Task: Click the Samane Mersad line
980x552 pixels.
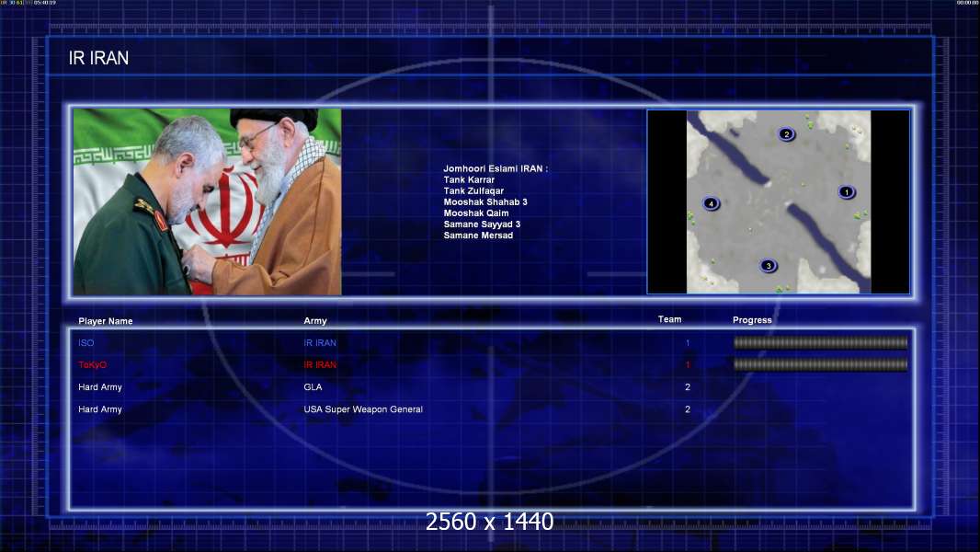Action: point(478,235)
